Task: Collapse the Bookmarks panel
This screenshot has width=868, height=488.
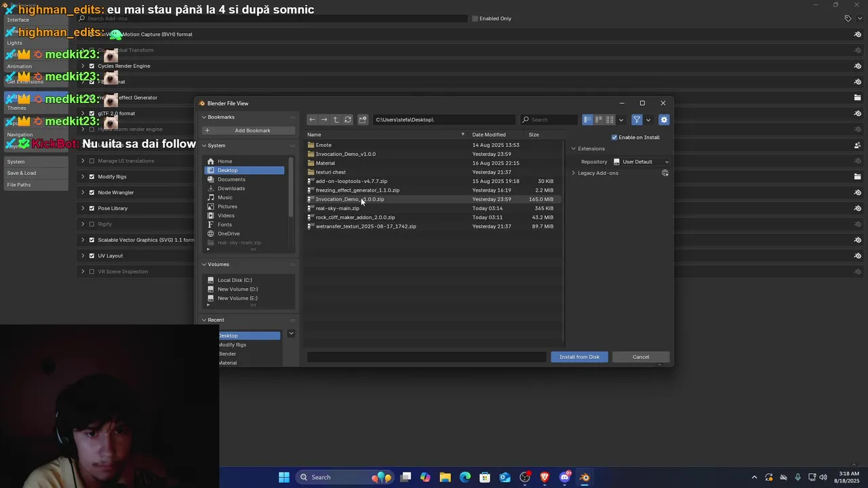Action: (204, 117)
